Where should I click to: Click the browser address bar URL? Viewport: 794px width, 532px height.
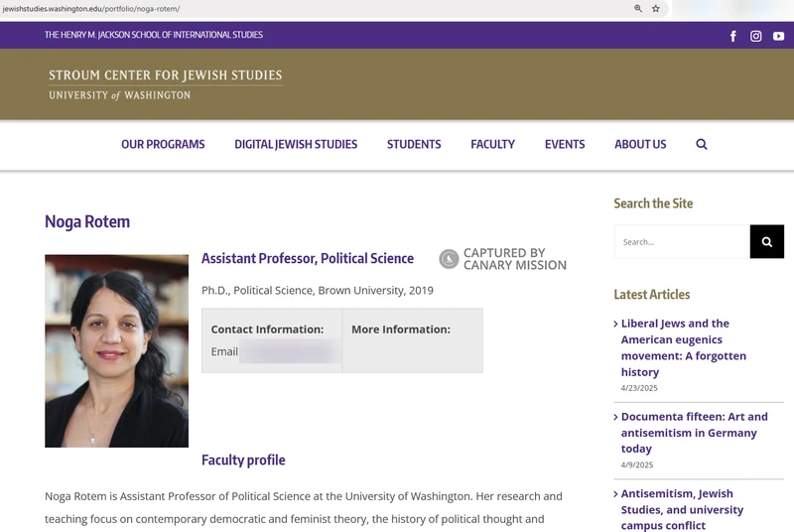click(x=91, y=9)
